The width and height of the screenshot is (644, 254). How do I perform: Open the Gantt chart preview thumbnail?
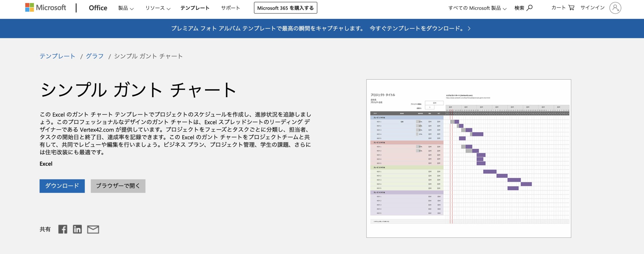[469, 158]
